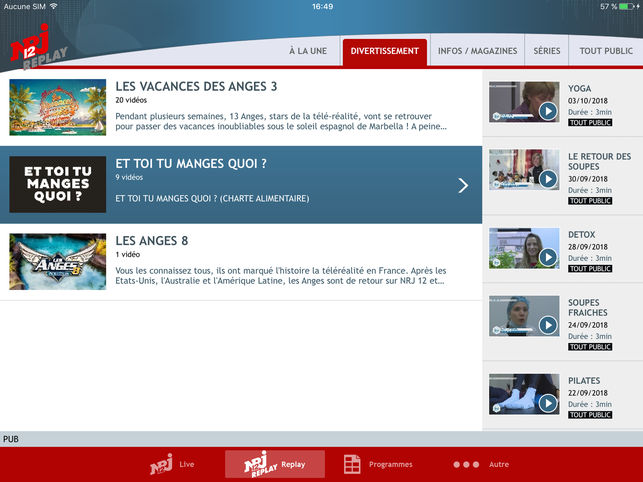Click the '1 vidéo' count

pos(128,254)
